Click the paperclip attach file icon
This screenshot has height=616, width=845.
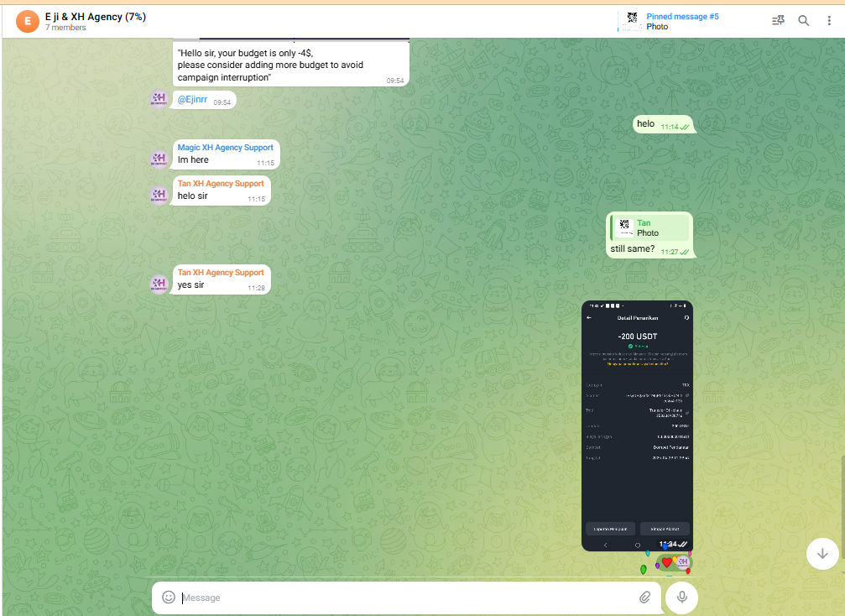click(x=644, y=598)
